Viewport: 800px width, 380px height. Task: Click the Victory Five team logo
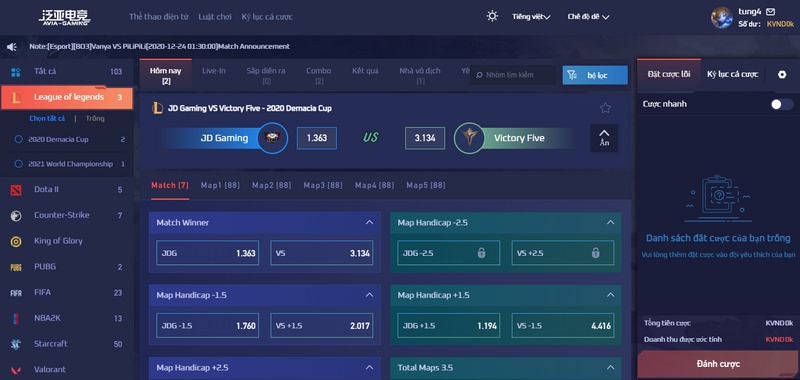pos(469,138)
